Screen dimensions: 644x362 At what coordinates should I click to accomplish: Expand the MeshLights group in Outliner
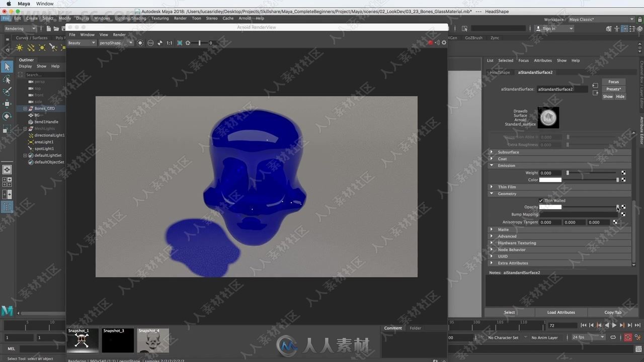tap(25, 129)
